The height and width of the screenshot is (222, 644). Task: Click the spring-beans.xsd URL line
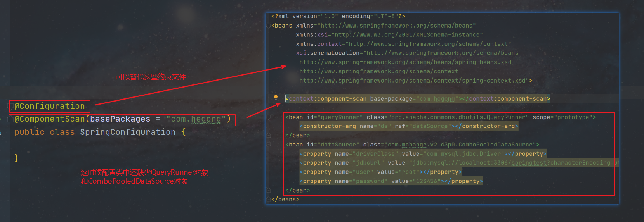click(x=405, y=62)
